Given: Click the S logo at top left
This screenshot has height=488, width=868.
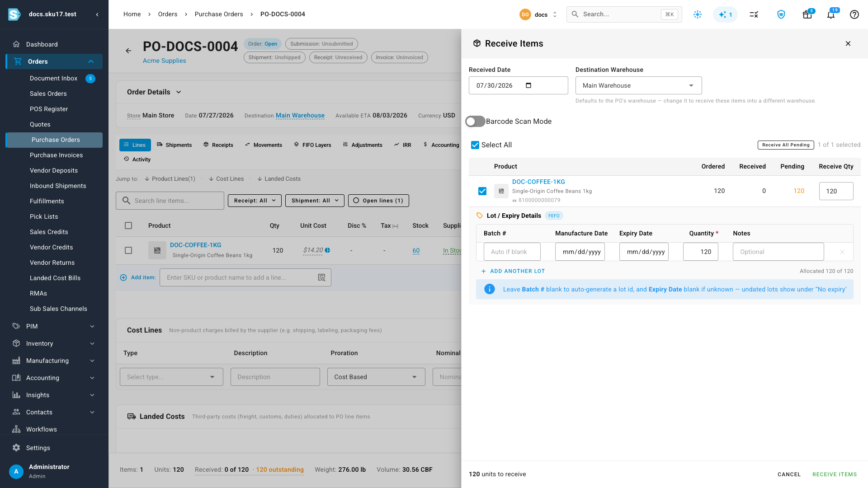Looking at the screenshot, I should 14,14.
